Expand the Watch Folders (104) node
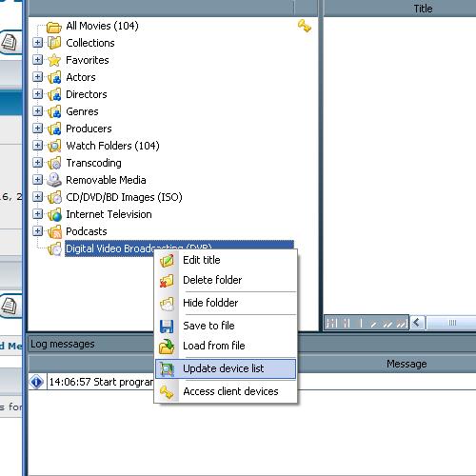 (x=37, y=146)
